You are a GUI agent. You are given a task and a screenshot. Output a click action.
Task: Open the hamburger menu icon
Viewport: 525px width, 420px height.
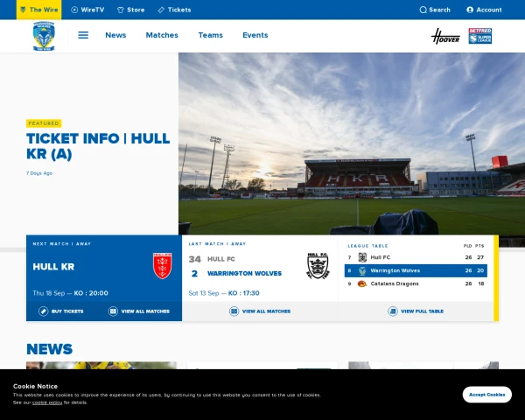(x=83, y=35)
